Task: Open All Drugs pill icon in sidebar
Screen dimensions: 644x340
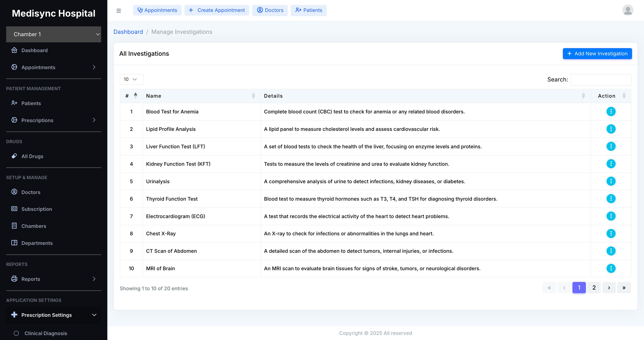Action: 14,156
